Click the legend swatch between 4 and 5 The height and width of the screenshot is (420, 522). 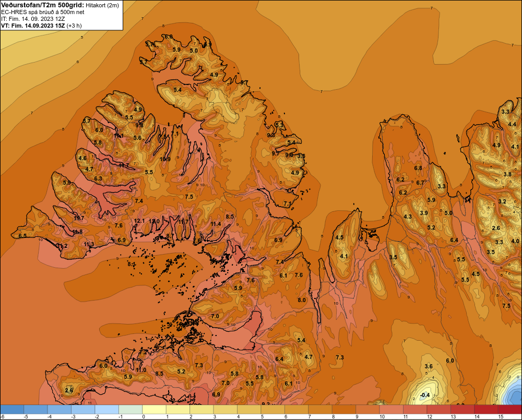click(x=249, y=410)
